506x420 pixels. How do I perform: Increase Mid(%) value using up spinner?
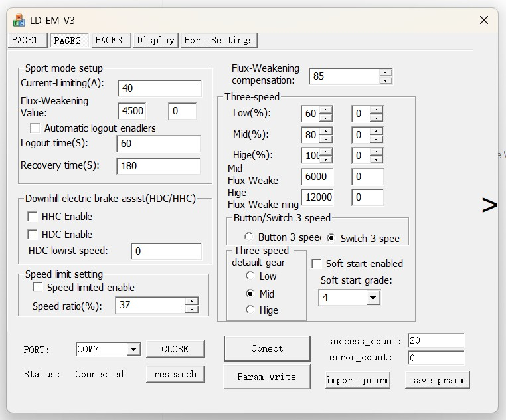coord(325,131)
